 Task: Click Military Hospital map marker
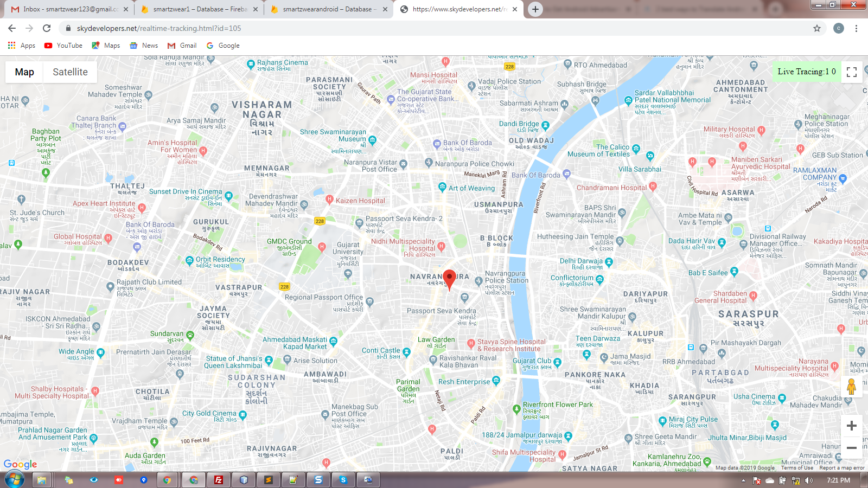coord(761,130)
